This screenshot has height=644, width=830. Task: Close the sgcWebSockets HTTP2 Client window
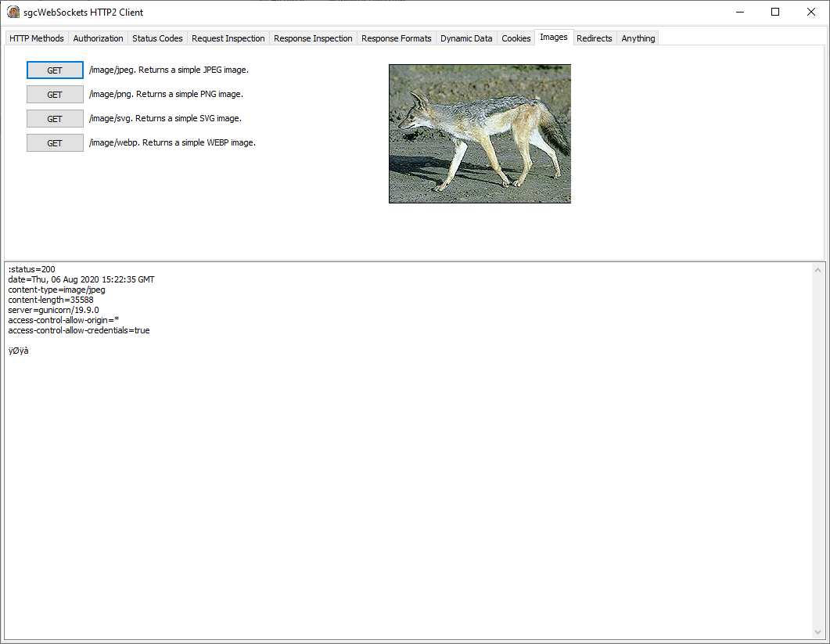810,13
